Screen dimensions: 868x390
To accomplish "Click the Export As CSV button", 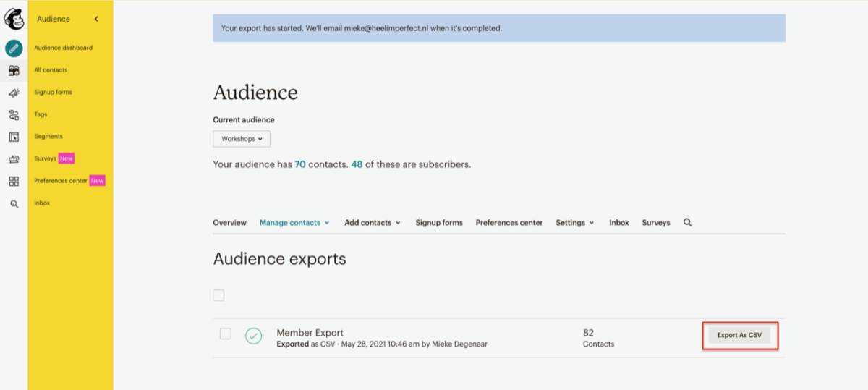I will 739,336.
